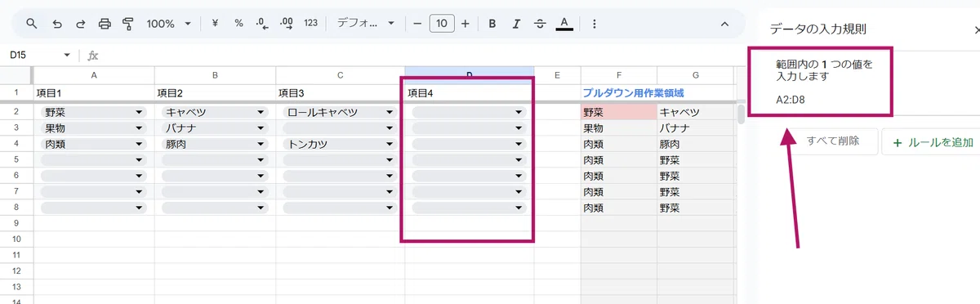
Task: Redo the last action
Action: click(80, 24)
